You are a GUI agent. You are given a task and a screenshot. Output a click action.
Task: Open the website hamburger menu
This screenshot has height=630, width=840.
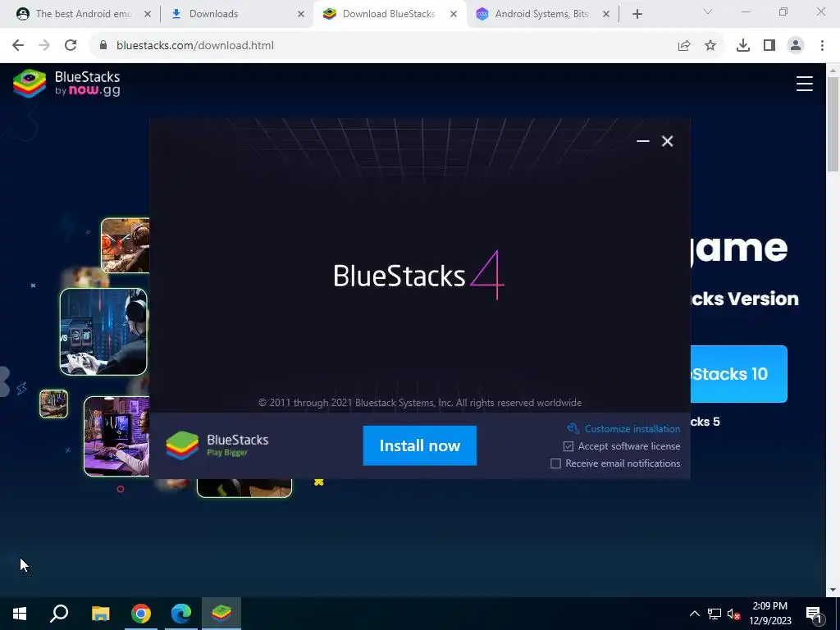[x=804, y=84]
